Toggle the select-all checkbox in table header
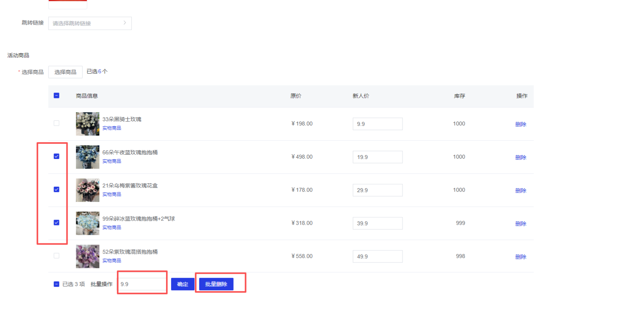644x318 pixels. pos(57,95)
